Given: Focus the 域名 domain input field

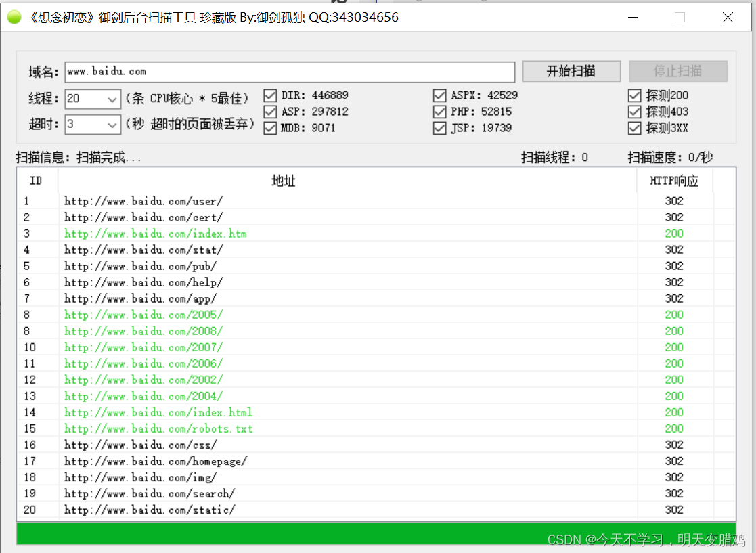Looking at the screenshot, I should [290, 72].
